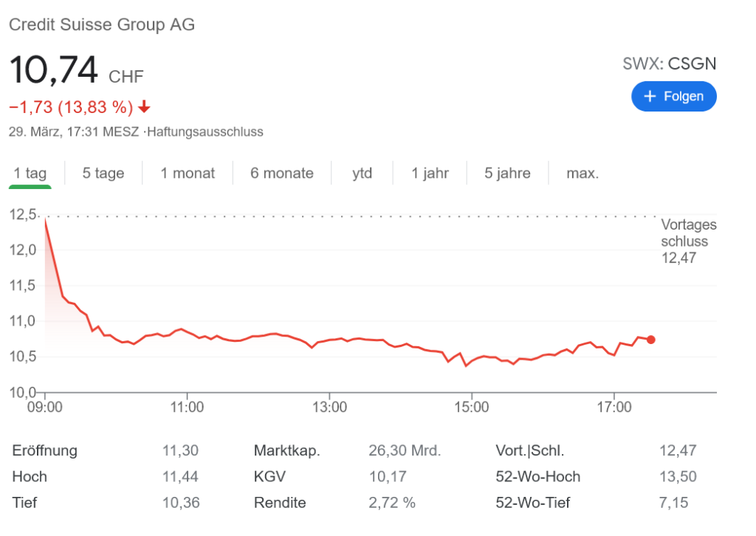
Task: Click the Folgen button to follow the stock
Action: coord(673,96)
